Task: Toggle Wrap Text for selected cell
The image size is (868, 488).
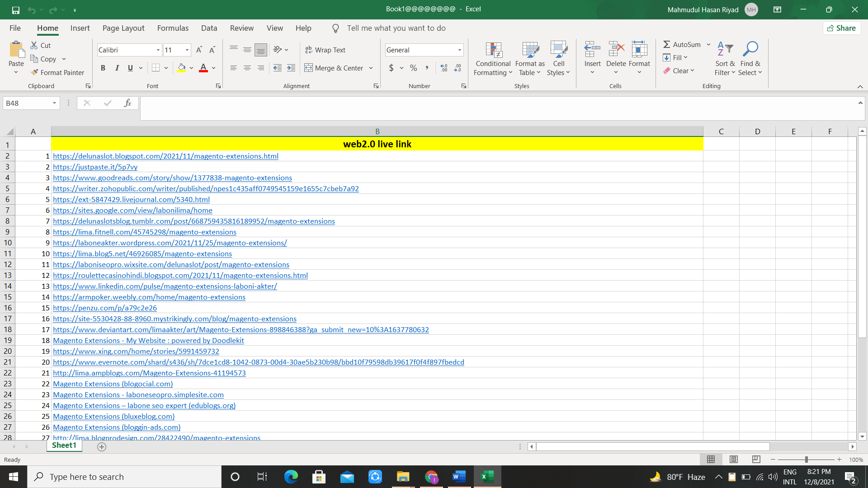Action: pyautogui.click(x=325, y=50)
